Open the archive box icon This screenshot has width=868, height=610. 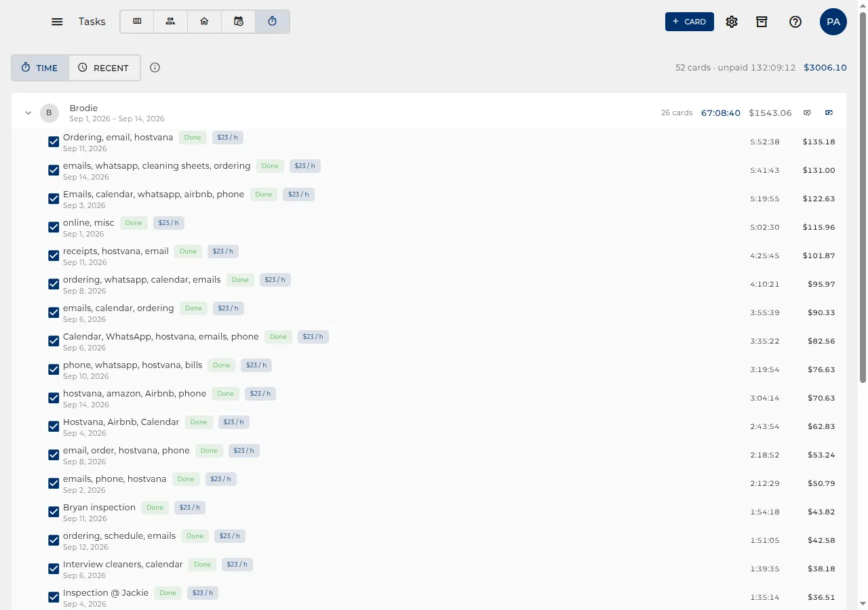pos(762,22)
